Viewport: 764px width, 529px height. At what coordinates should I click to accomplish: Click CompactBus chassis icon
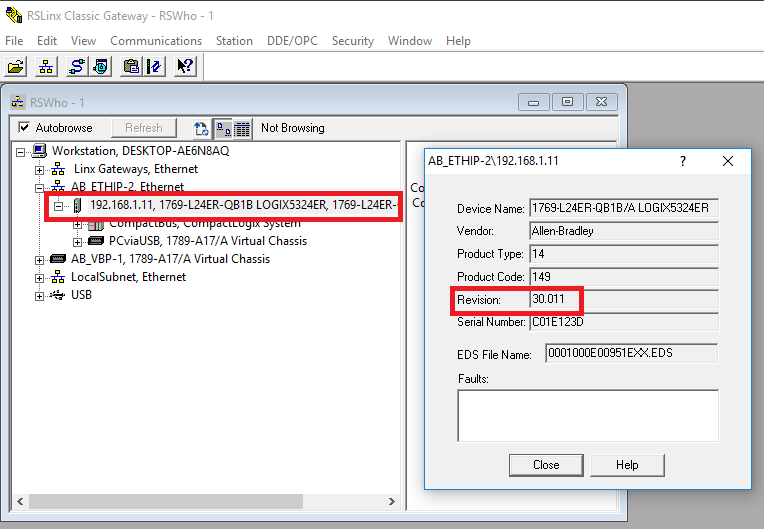coord(96,226)
